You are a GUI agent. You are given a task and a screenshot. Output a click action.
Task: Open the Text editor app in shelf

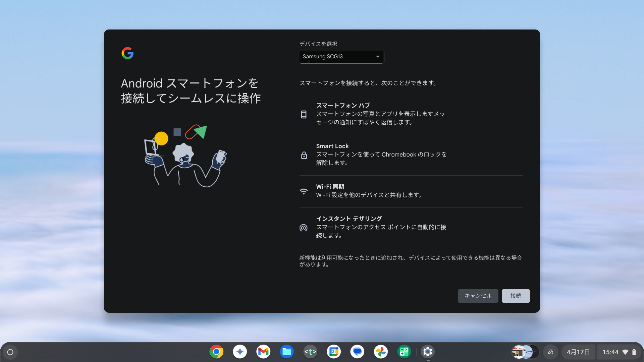(x=310, y=352)
